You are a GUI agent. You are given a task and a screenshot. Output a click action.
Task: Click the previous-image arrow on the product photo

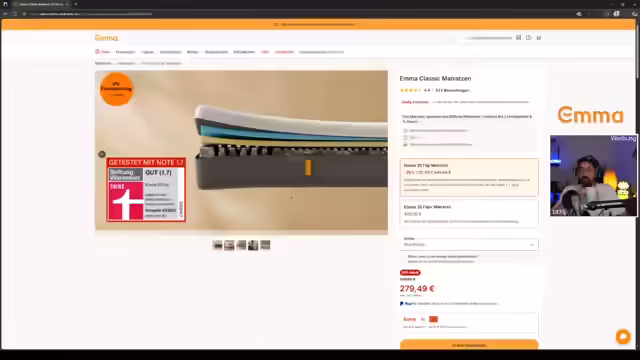102,154
